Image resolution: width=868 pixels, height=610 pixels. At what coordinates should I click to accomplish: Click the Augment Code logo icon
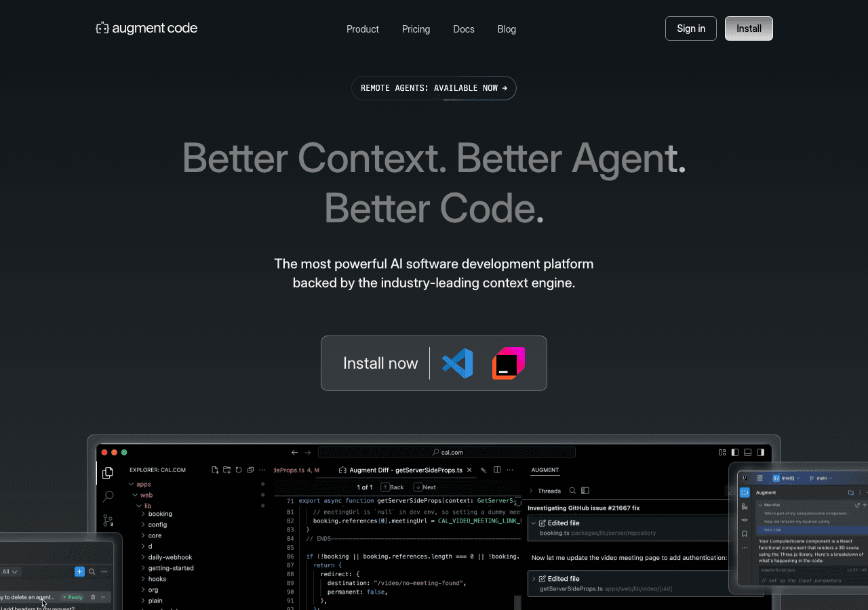pyautogui.click(x=102, y=28)
